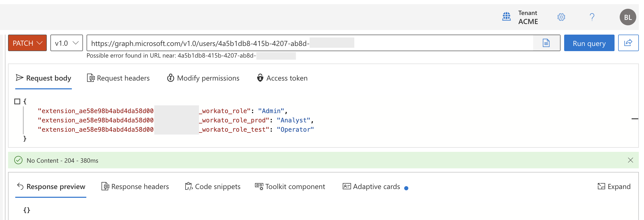Select the Access token tab

click(282, 78)
